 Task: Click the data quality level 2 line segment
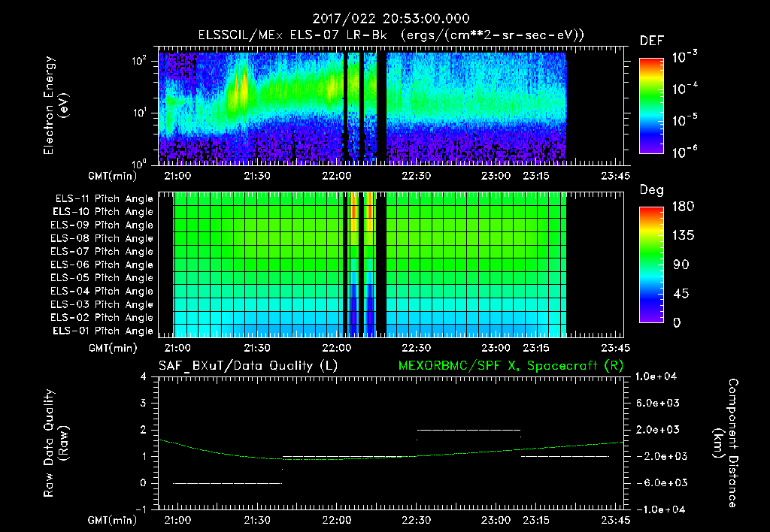468,430
